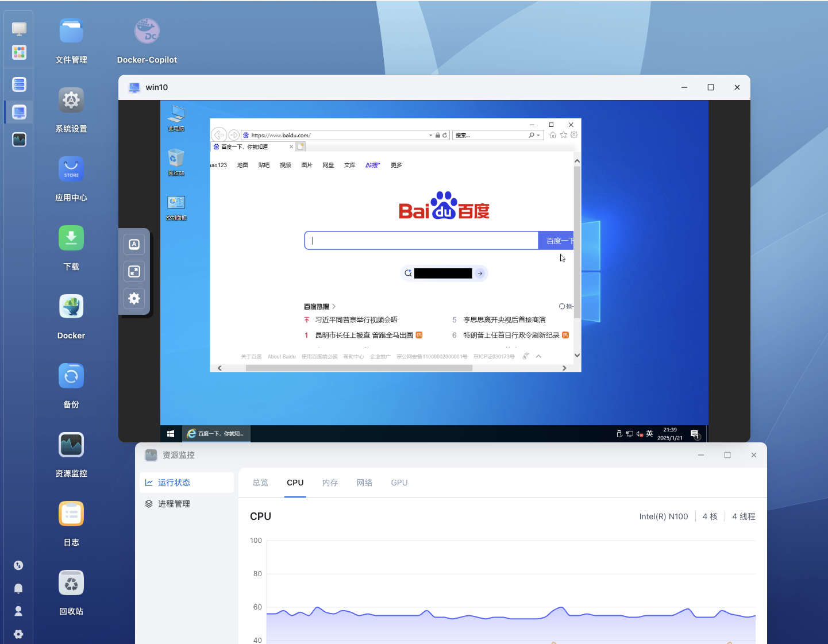Click the IE home icon
Screen dimensions: 828x644
coord(553,135)
